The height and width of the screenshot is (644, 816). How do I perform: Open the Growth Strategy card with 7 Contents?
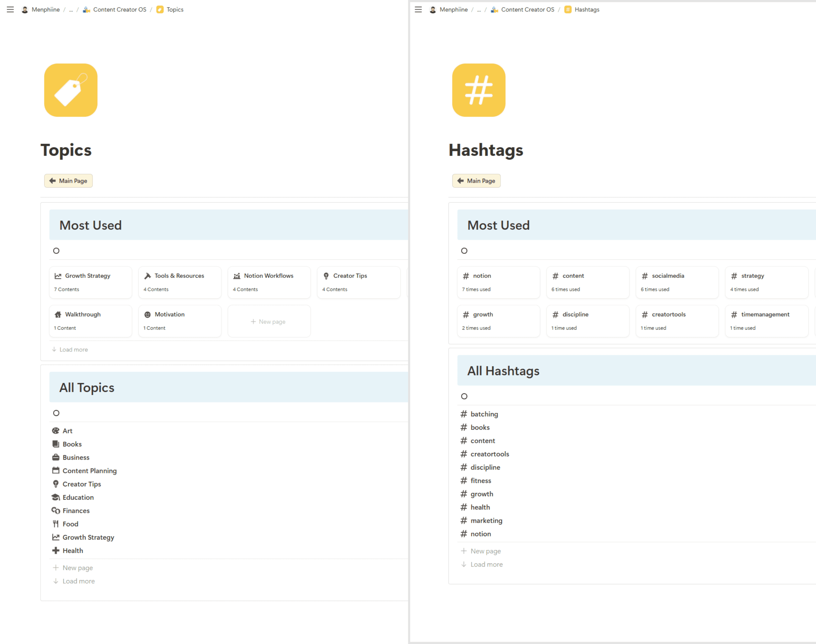(x=90, y=282)
